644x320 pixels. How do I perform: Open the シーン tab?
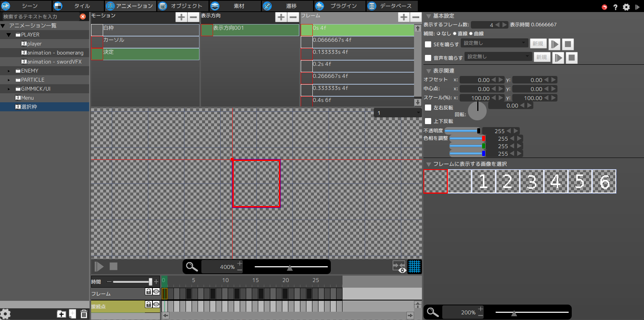[26, 6]
